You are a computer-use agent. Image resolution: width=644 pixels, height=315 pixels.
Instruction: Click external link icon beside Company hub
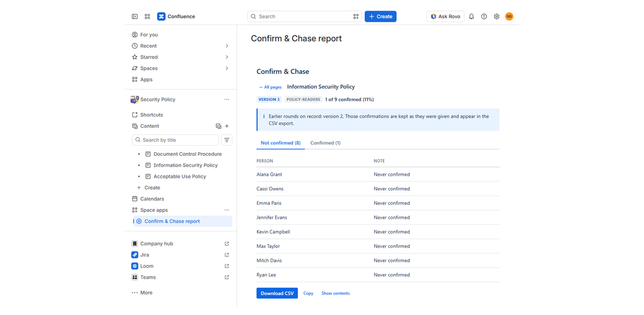point(227,244)
